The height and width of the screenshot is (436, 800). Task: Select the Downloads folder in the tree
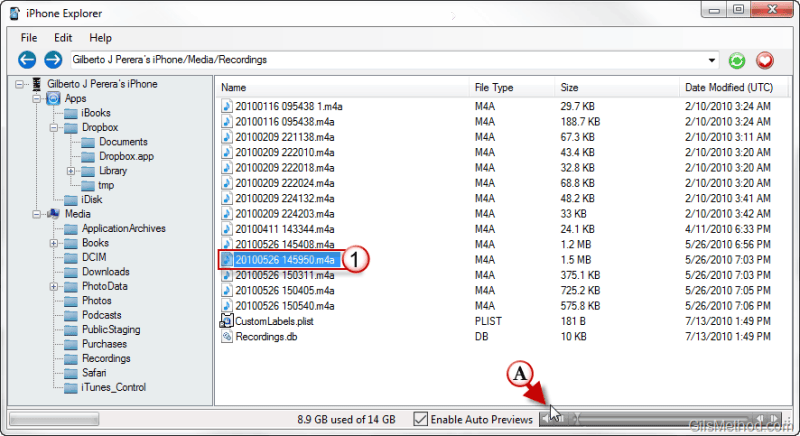point(106,272)
